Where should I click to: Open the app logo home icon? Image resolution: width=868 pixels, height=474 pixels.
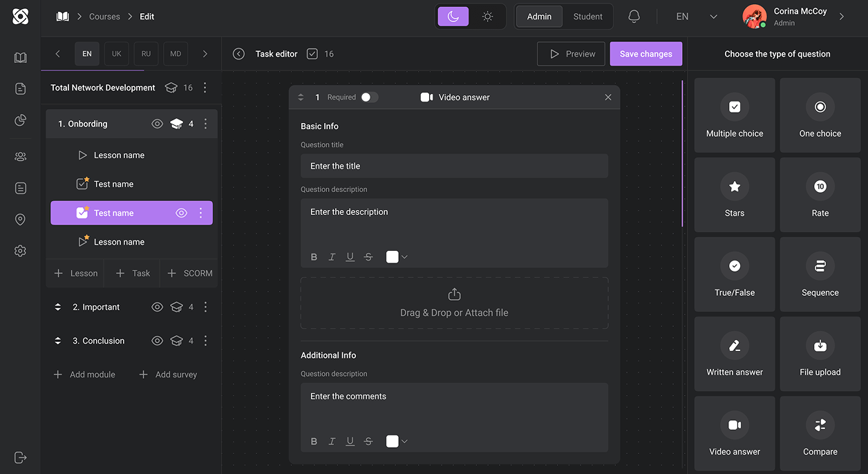coord(20,17)
